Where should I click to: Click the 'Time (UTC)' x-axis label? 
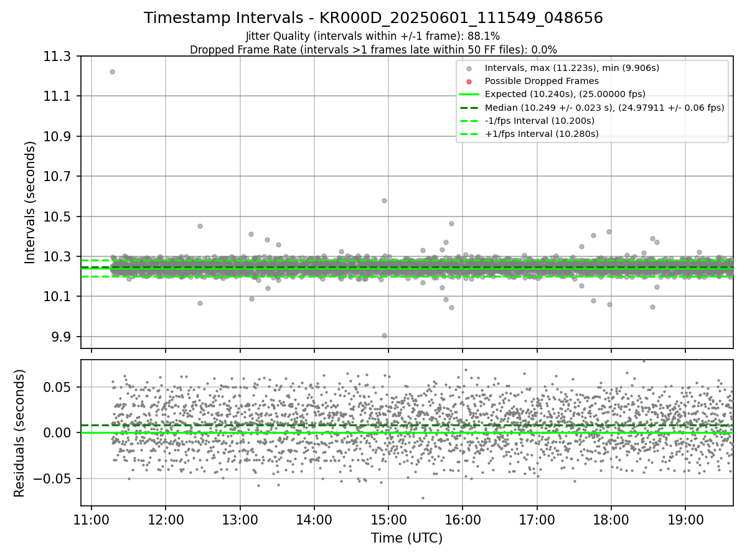point(406,538)
